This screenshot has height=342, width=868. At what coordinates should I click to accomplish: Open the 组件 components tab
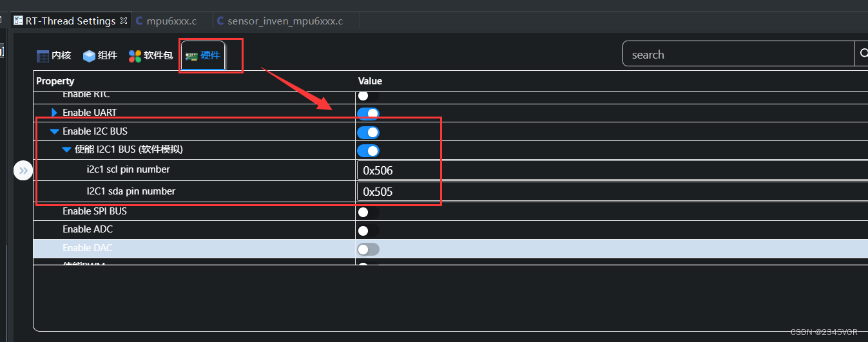coord(100,56)
